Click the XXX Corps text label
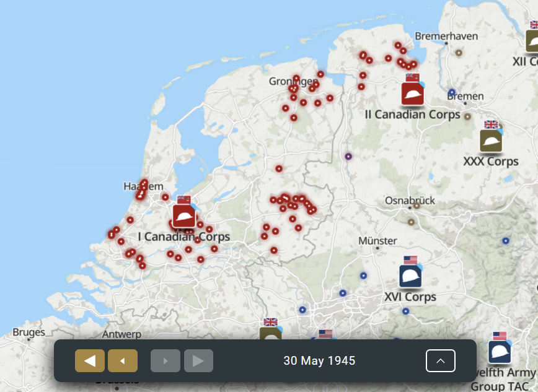 (x=491, y=161)
